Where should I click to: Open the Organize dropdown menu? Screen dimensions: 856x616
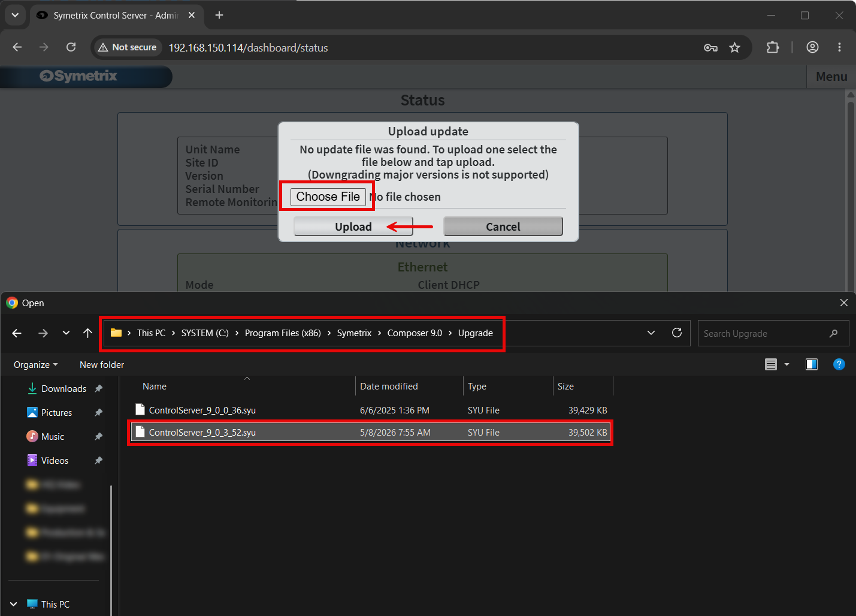pos(36,365)
